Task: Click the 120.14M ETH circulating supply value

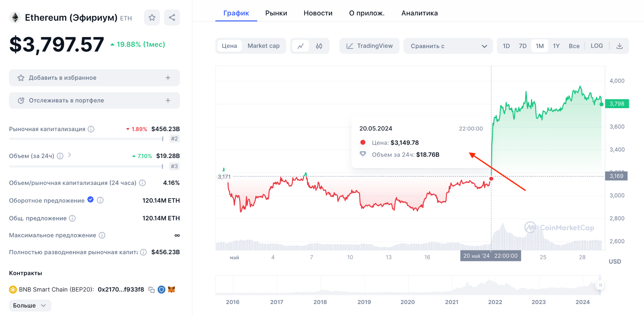Action: 161,201
